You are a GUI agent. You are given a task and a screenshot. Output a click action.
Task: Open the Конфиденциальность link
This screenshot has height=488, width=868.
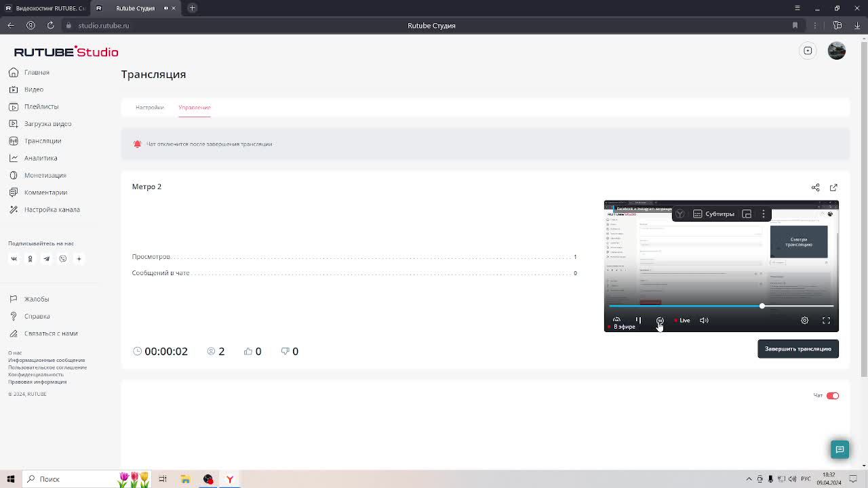click(36, 374)
